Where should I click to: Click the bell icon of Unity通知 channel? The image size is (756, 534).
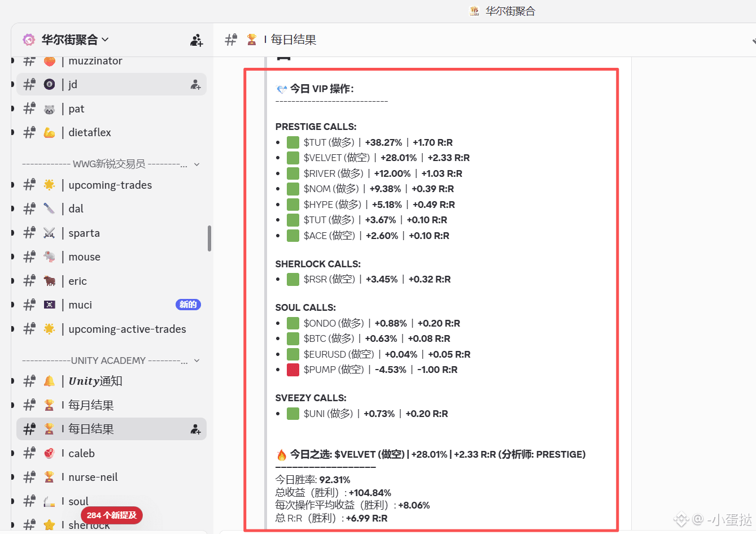(50, 381)
